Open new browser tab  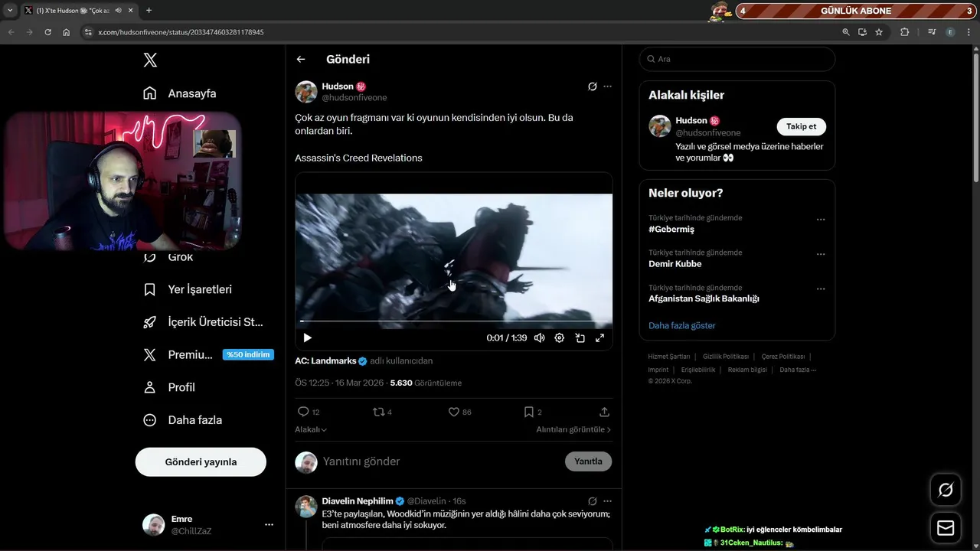tap(149, 10)
